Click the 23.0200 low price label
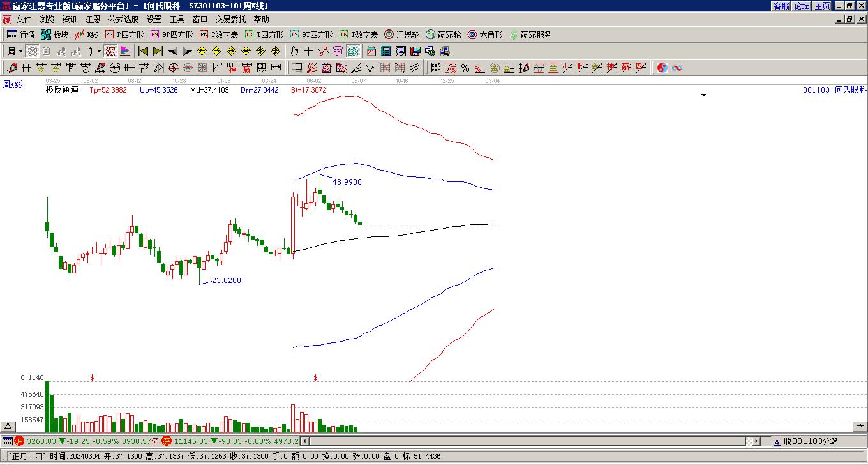The image size is (868, 465). point(227,280)
